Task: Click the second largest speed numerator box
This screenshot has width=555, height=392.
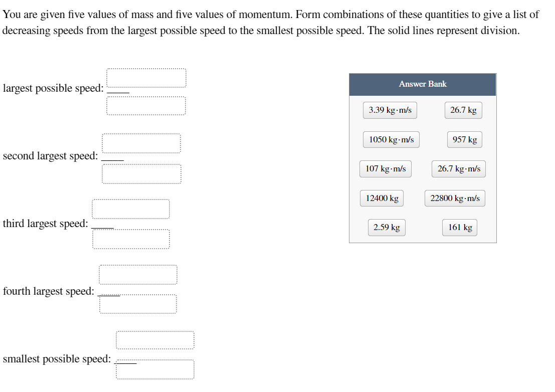Action: 141,143
